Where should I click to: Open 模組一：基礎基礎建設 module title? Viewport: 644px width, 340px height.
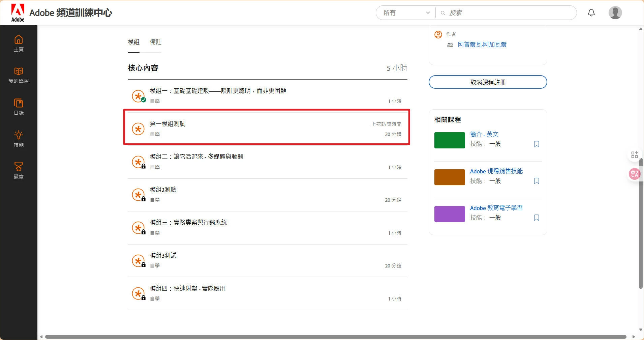(218, 91)
